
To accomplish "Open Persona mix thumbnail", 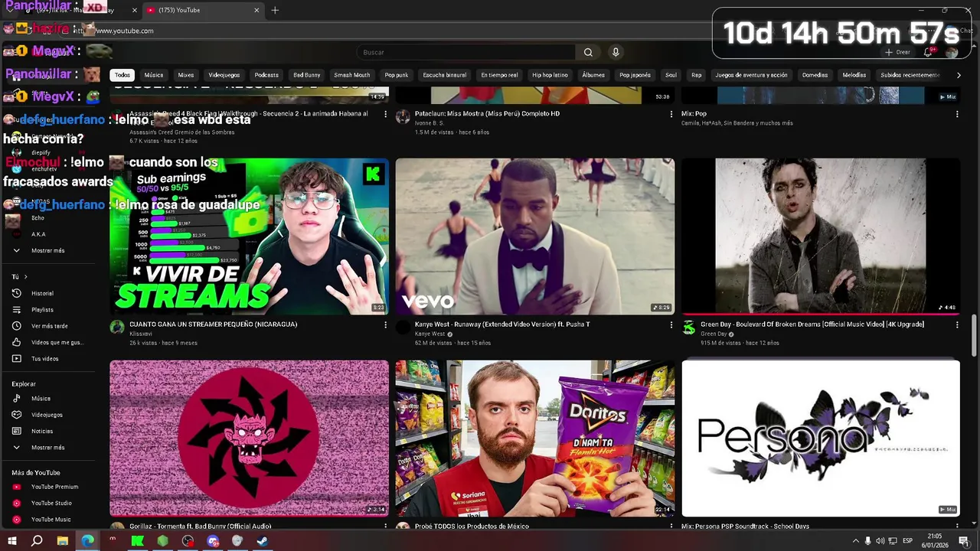I will click(x=821, y=439).
